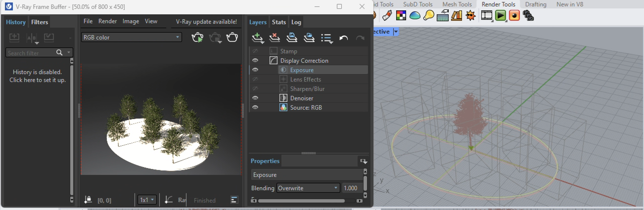644x210 pixels.
Task: Click the plain teapot render icon
Action: coord(232,38)
